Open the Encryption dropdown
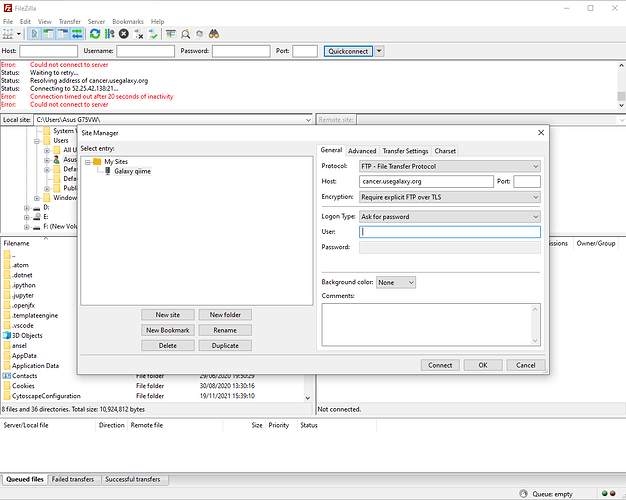 tap(449, 197)
